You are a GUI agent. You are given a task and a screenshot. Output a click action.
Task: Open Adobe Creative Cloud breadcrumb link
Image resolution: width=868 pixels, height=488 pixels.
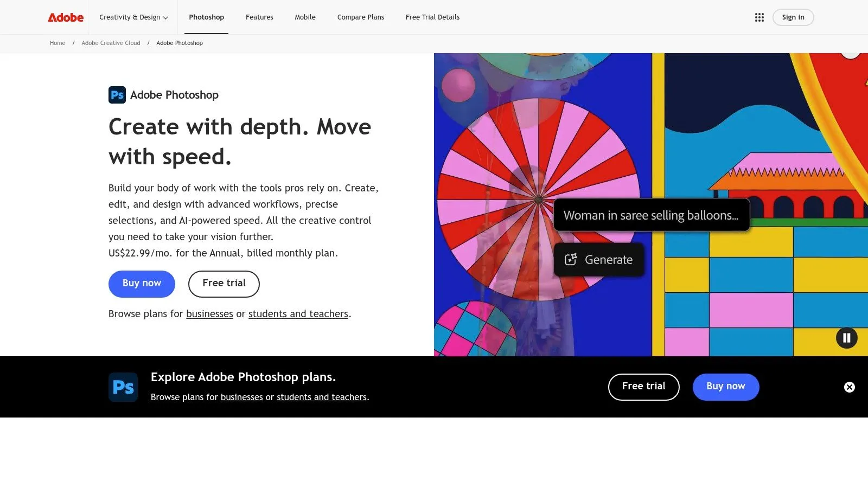tap(111, 43)
